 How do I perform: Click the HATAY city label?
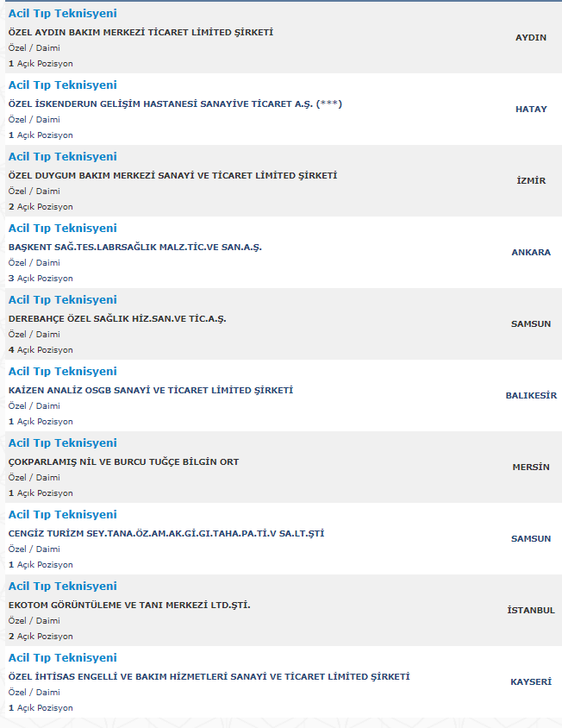pos(531,110)
